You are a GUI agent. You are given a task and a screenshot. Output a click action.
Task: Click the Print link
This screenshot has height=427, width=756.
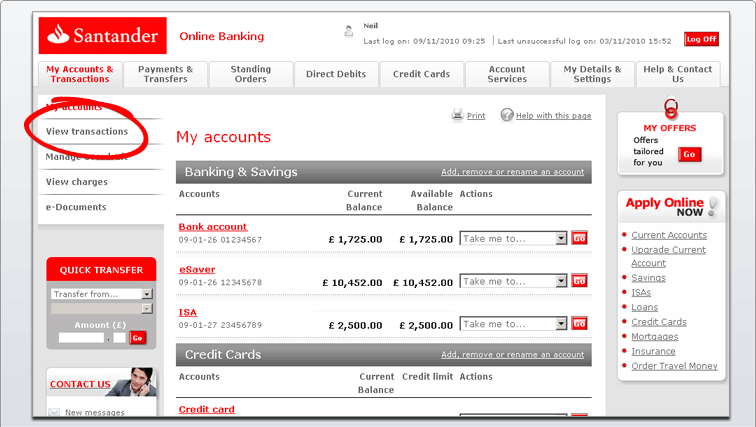coord(476,116)
